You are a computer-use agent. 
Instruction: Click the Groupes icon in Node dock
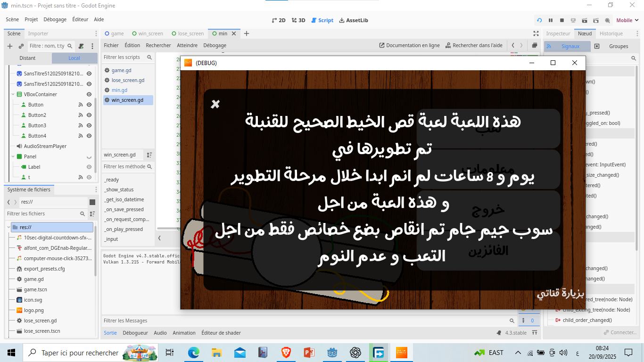pos(597,46)
